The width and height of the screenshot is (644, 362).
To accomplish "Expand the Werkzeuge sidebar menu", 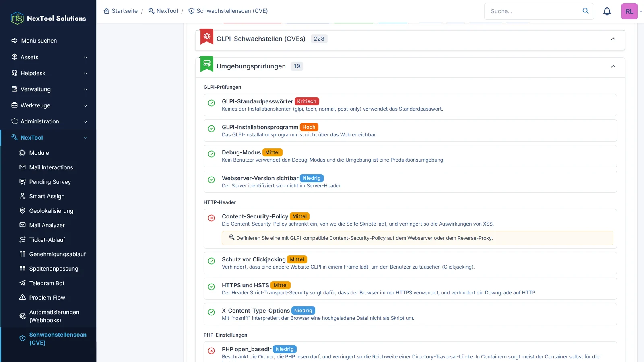I will click(49, 105).
